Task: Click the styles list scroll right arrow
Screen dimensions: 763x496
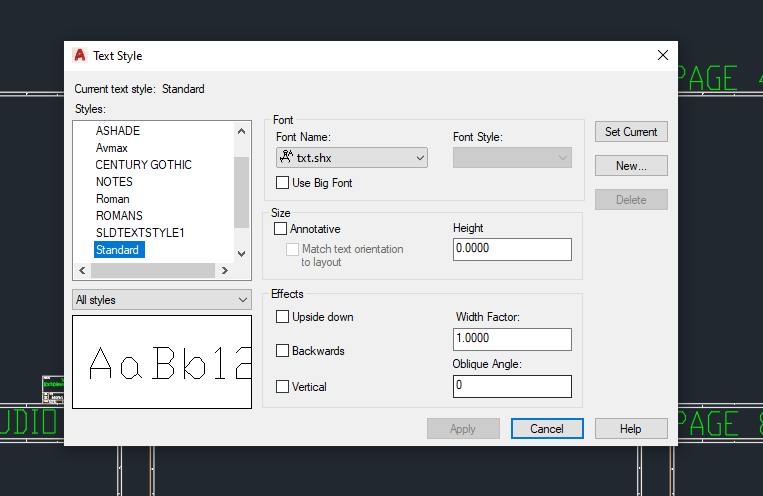Action: point(224,271)
